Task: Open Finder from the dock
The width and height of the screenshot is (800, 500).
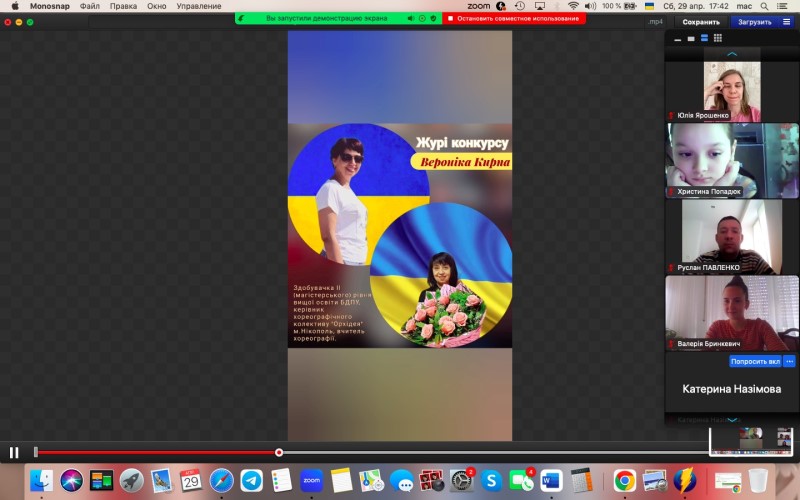Action: coord(41,481)
